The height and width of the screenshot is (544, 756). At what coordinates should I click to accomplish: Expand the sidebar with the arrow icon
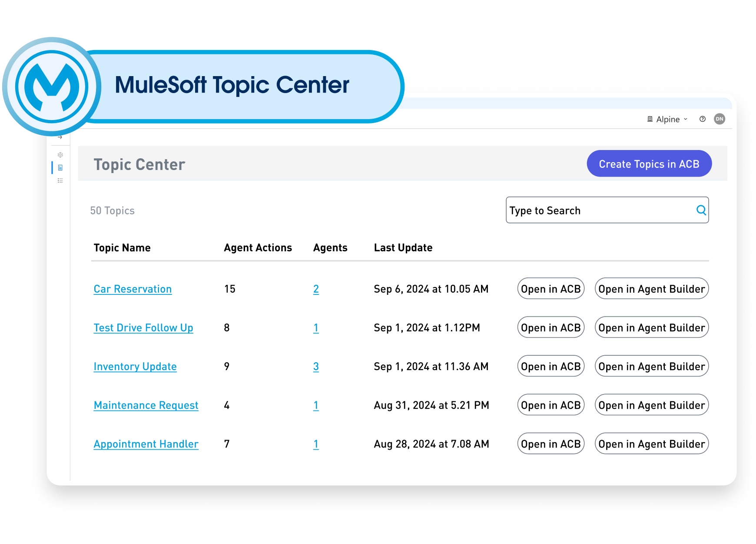(60, 137)
